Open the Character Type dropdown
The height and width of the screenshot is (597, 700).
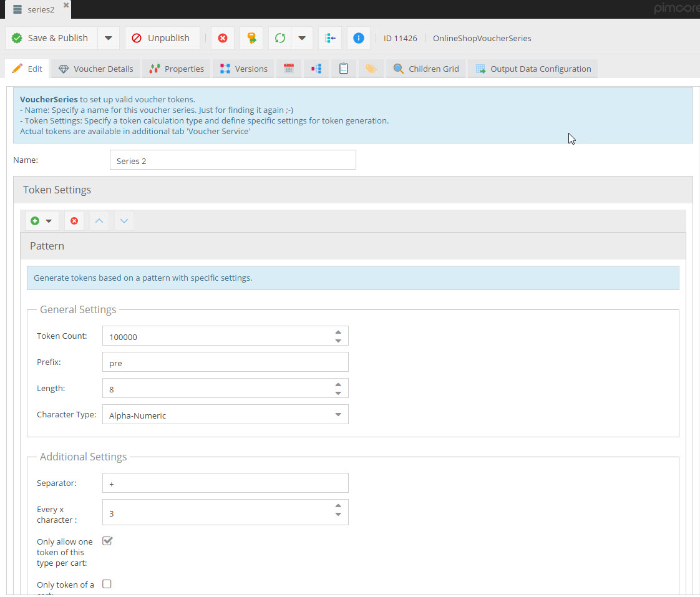[x=338, y=415]
